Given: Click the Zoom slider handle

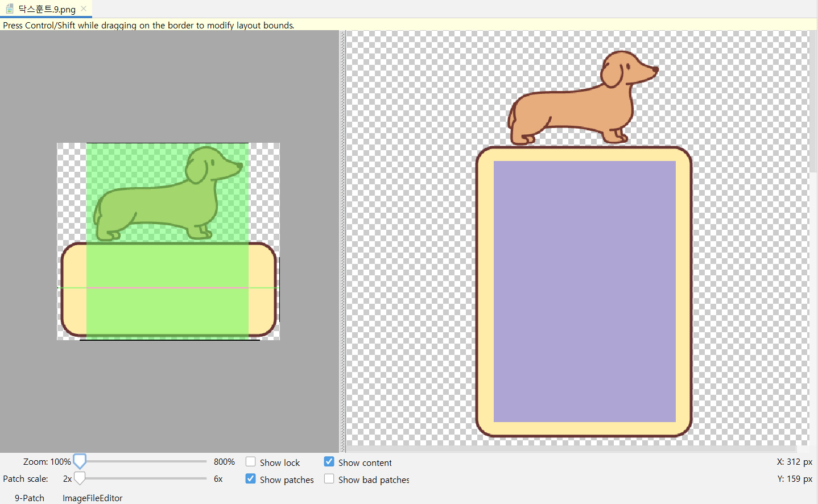Looking at the screenshot, I should click(80, 461).
